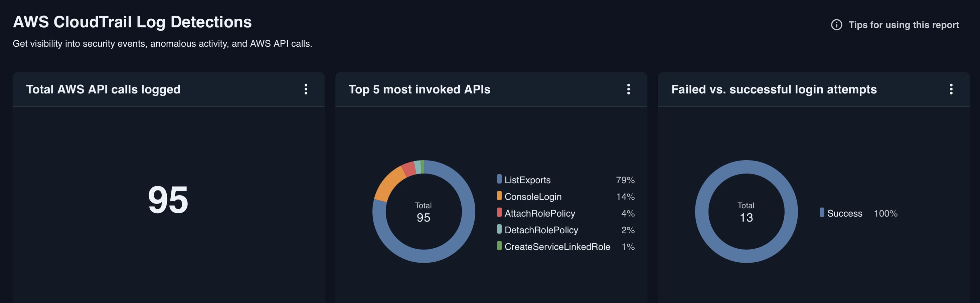Toggle the ListExports legend entry

[527, 180]
